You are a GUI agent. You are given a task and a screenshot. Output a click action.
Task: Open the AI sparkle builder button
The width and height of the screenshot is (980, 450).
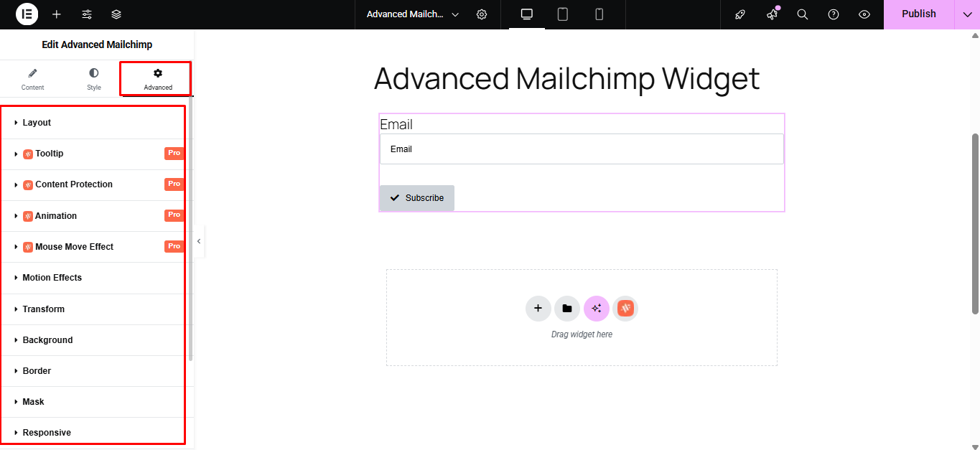pyautogui.click(x=597, y=309)
